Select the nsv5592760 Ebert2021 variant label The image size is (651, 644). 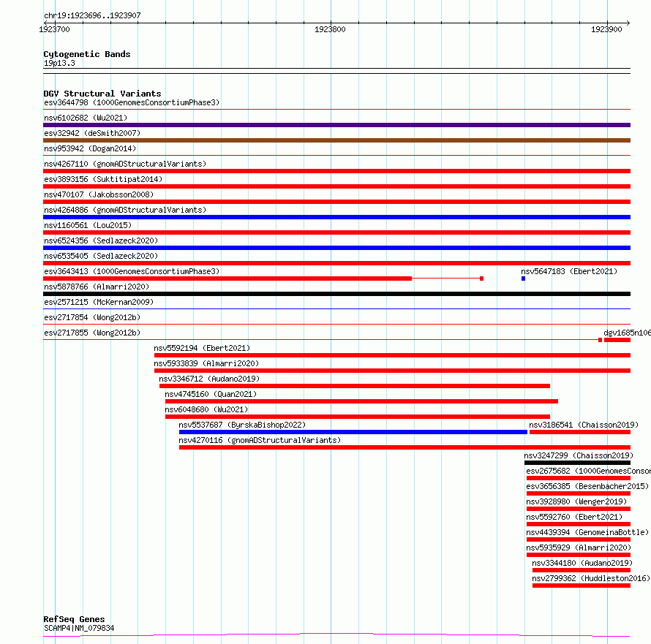tap(574, 517)
